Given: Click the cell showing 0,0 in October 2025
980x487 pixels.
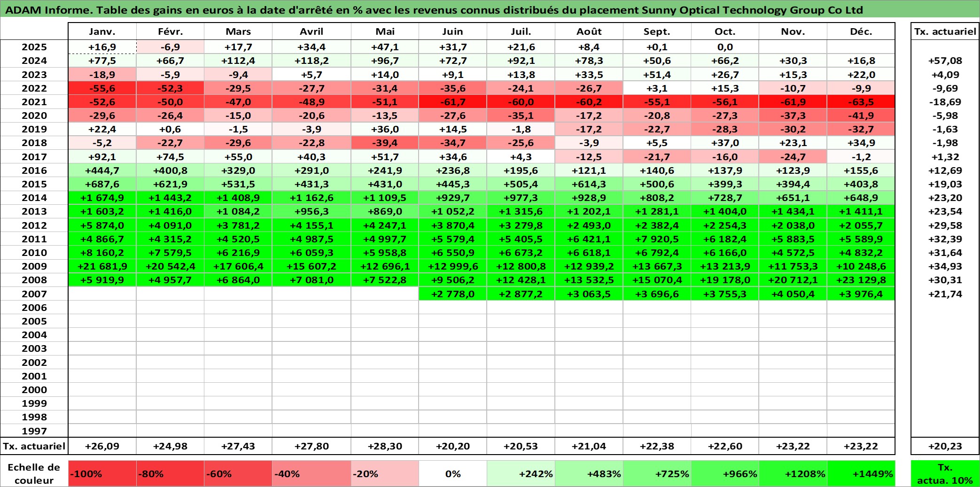Looking at the screenshot, I should [x=725, y=47].
